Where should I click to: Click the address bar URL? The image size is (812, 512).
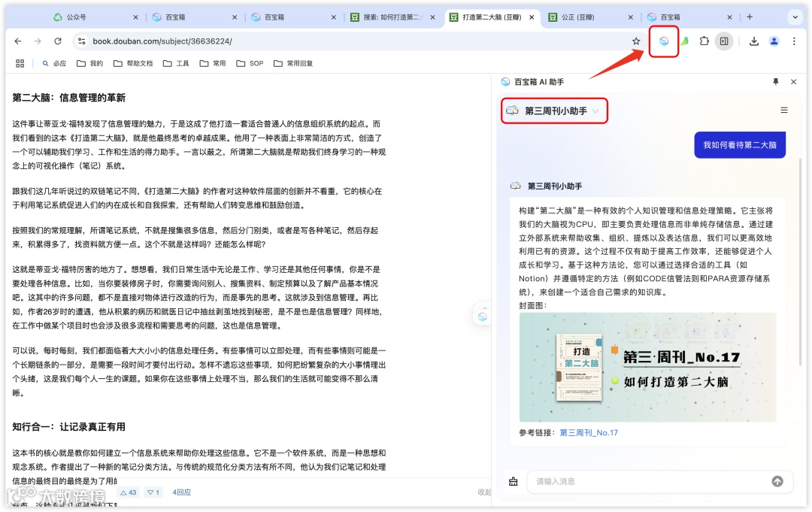pyautogui.click(x=162, y=41)
